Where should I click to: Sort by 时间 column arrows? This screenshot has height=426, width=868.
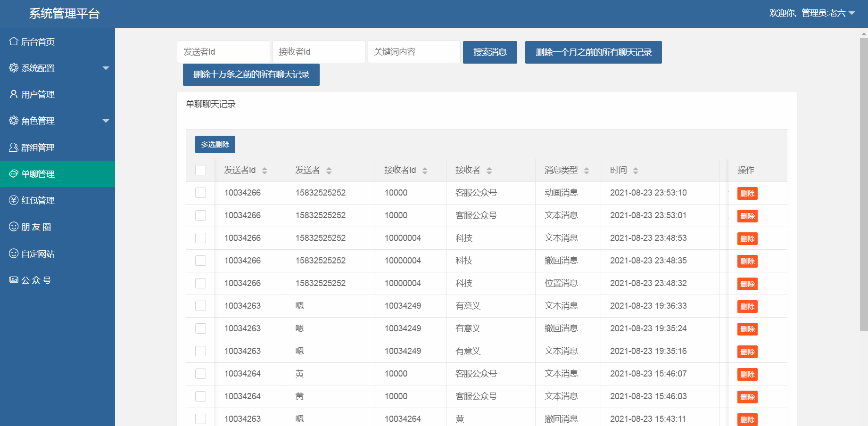[x=636, y=171]
